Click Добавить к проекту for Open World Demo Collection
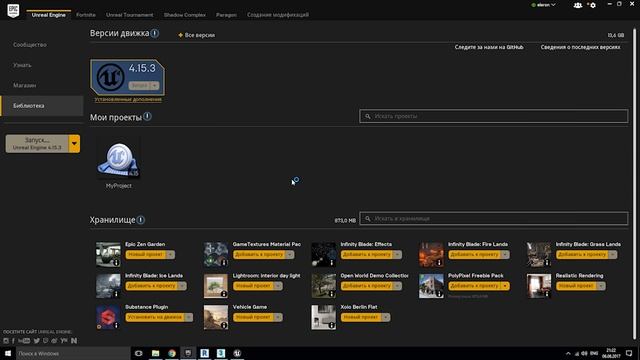This screenshot has height=360, width=640. point(367,286)
